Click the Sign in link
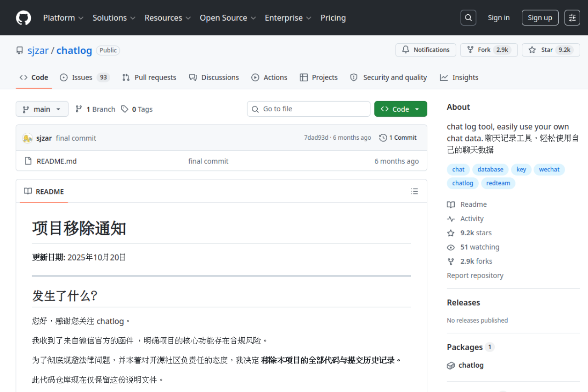Screen dimensions: 588x392 click(x=499, y=18)
